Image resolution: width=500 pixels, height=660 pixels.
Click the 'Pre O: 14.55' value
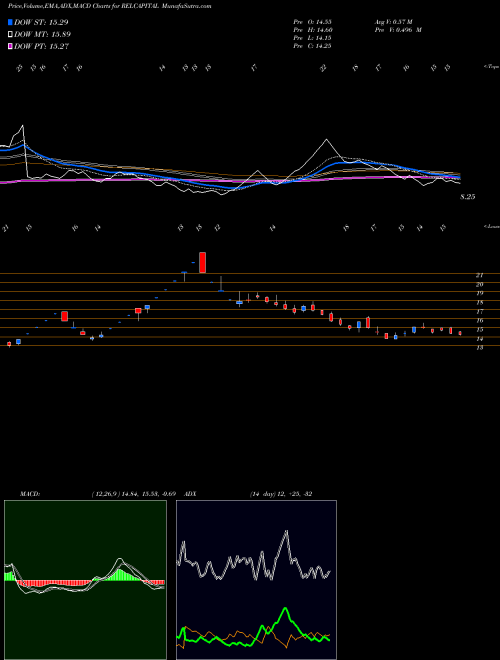312,22
